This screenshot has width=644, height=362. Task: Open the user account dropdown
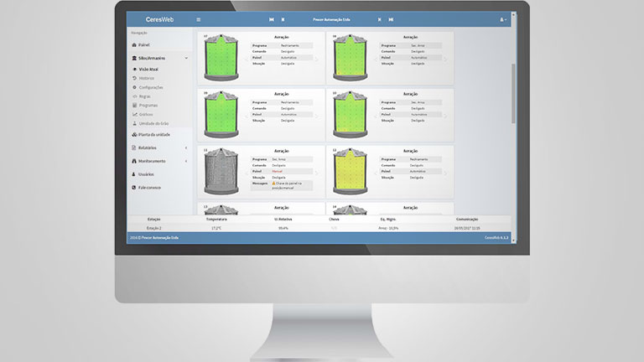[x=503, y=19]
